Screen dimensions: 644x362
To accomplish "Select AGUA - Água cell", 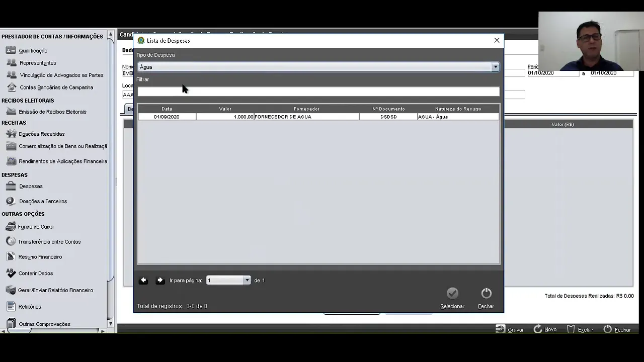I will pyautogui.click(x=458, y=117).
